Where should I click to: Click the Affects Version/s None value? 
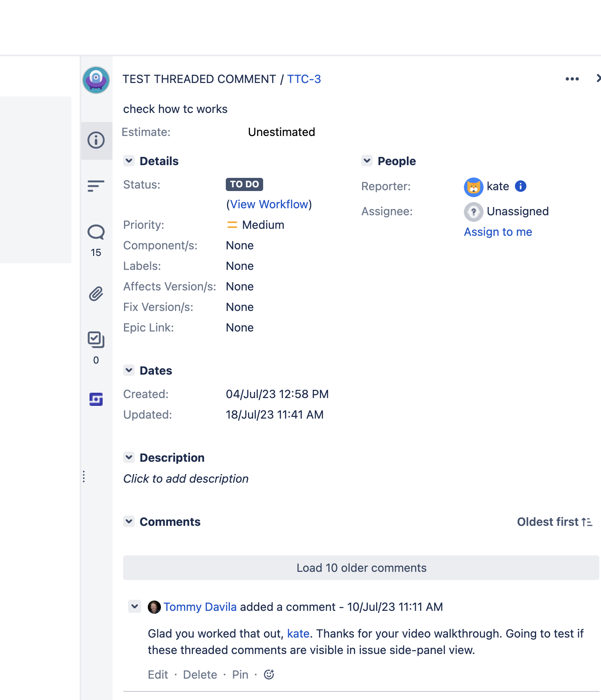240,286
